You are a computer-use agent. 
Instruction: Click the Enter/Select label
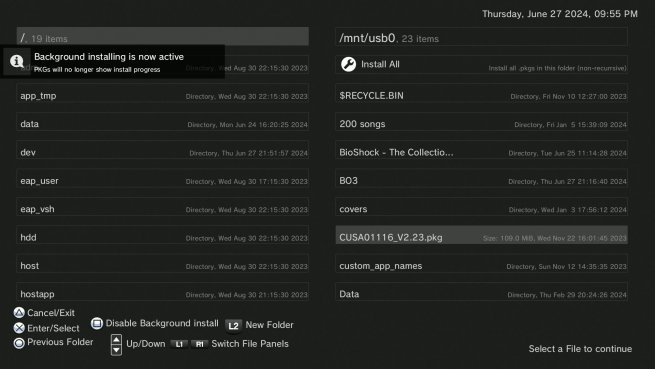click(53, 328)
